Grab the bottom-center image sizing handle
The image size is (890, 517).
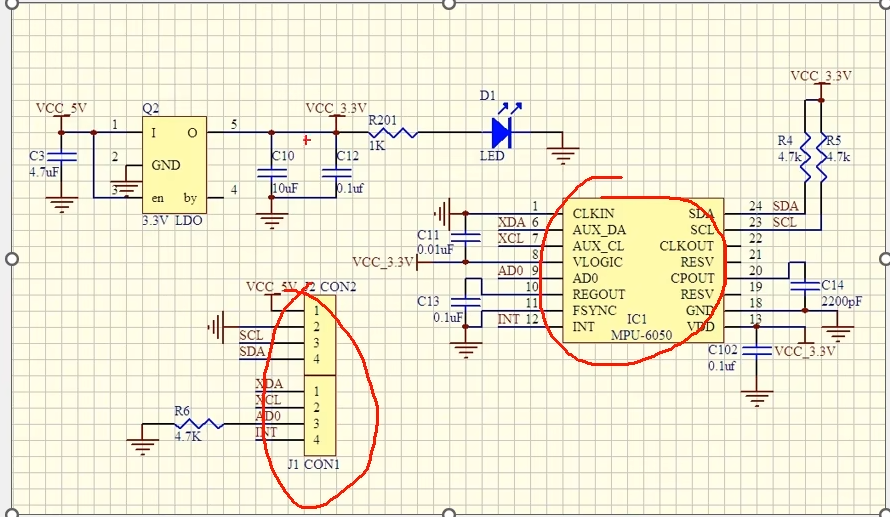click(x=448, y=513)
